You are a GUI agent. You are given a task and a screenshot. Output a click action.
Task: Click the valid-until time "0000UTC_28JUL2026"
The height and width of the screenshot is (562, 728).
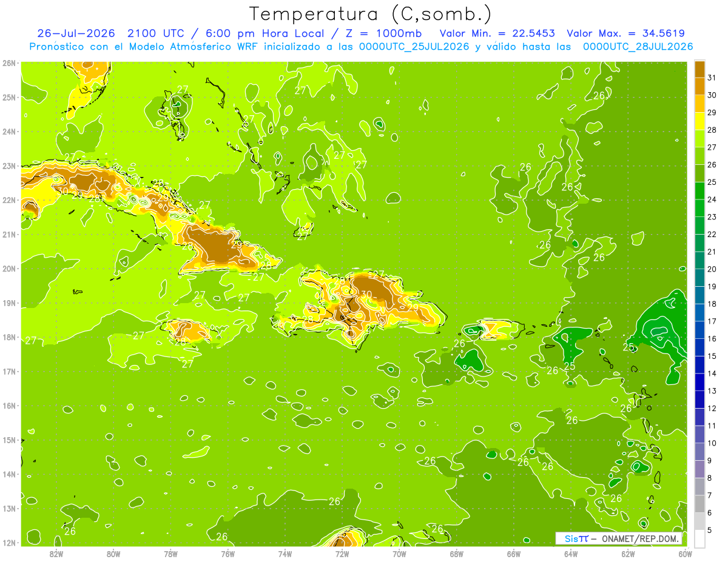point(638,47)
